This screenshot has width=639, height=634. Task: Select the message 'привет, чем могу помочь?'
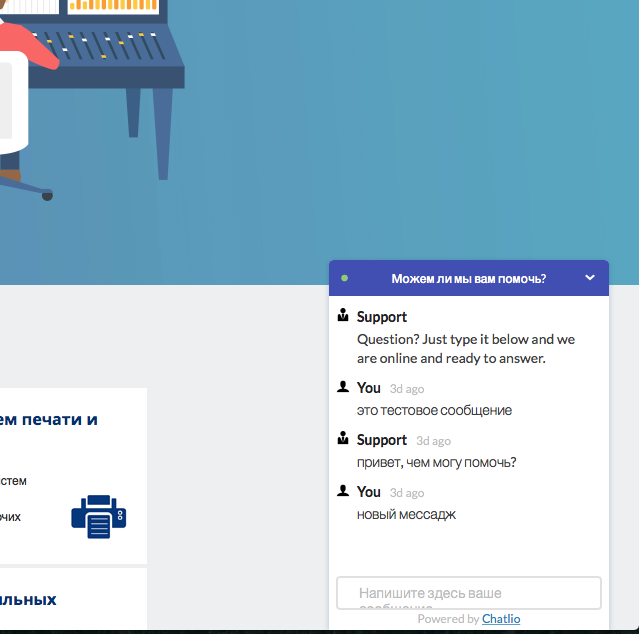point(436,462)
